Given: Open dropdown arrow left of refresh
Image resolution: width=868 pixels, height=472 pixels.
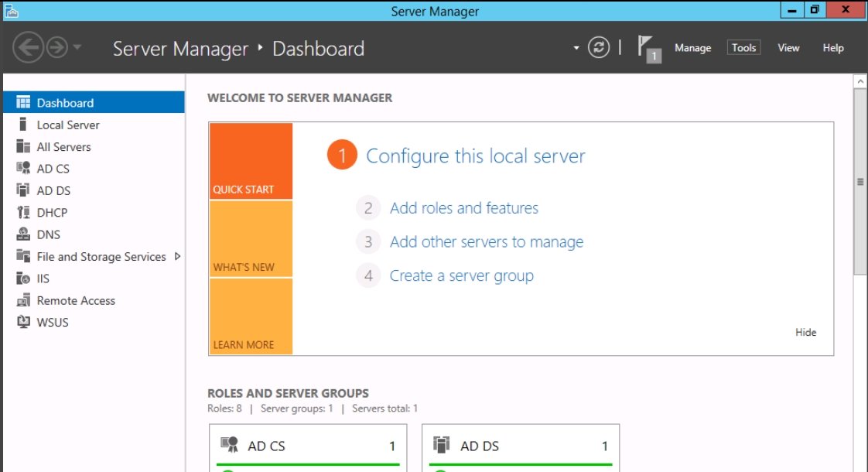Looking at the screenshot, I should [x=576, y=48].
